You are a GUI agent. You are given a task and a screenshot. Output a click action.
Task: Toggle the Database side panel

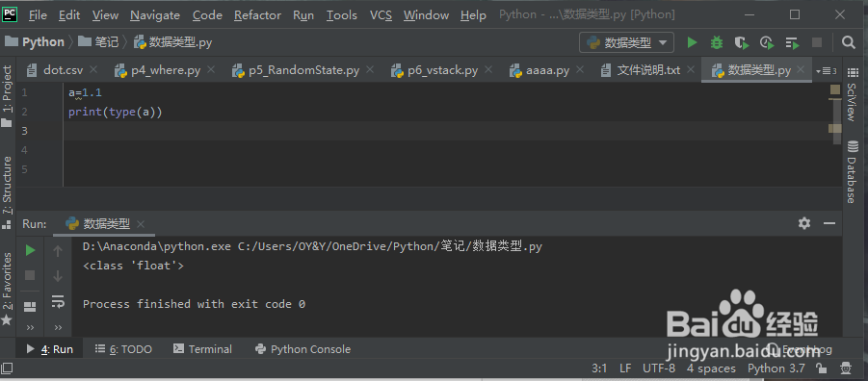[852, 172]
